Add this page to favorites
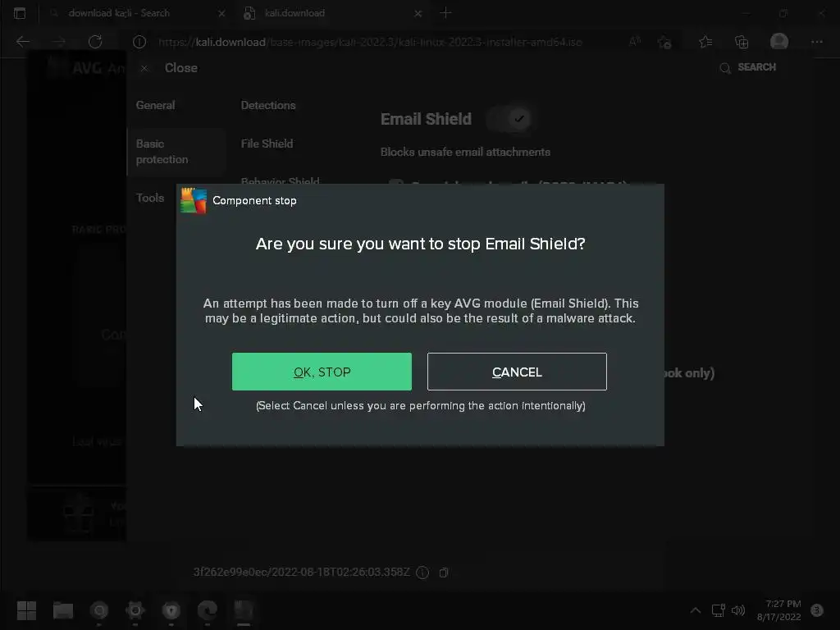The image size is (840, 630). point(664,42)
